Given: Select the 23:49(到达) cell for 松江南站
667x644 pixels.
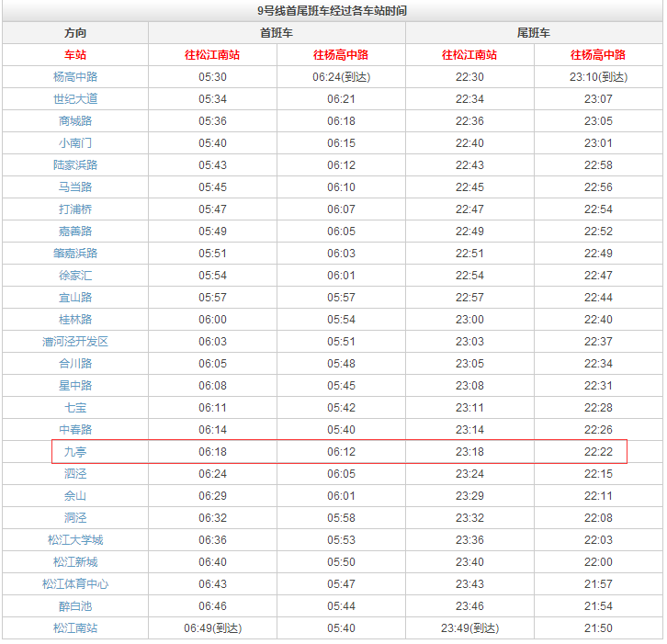Looking at the screenshot, I should coord(469,628).
